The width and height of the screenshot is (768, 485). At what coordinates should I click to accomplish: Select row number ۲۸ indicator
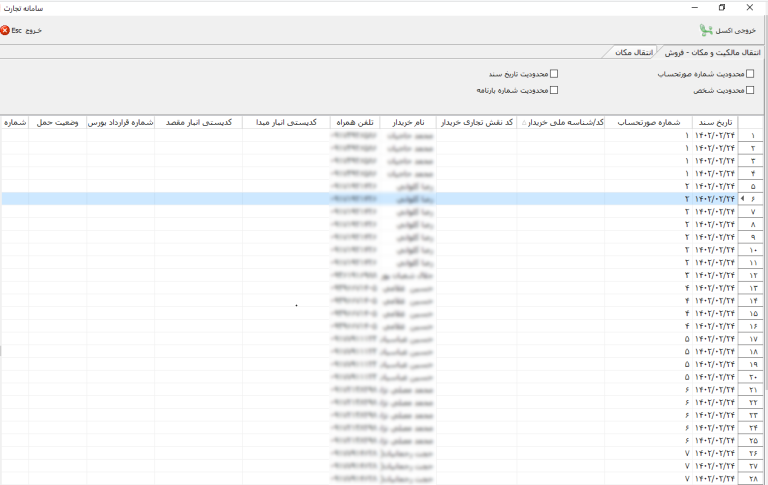tap(750, 479)
